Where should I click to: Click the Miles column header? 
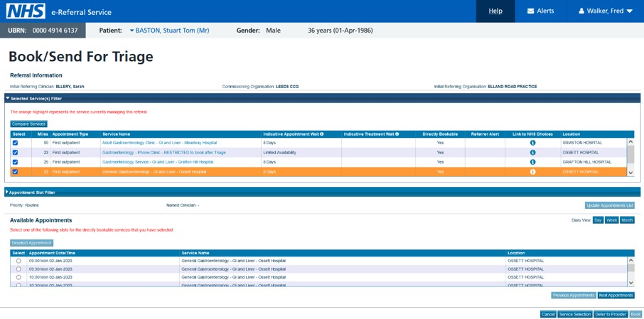[43, 134]
